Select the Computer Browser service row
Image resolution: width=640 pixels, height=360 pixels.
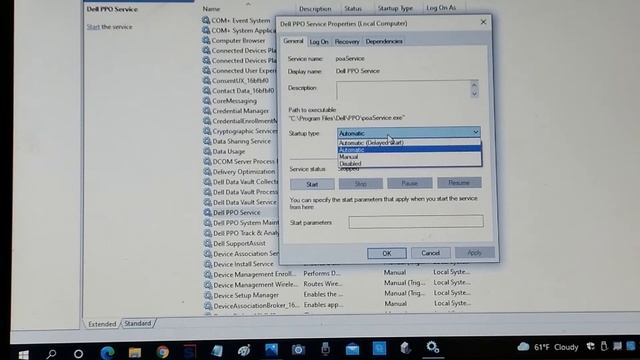(238, 40)
